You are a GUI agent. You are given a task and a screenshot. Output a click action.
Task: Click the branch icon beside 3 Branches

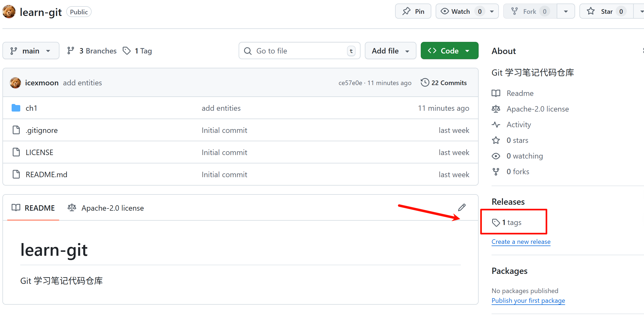point(71,51)
